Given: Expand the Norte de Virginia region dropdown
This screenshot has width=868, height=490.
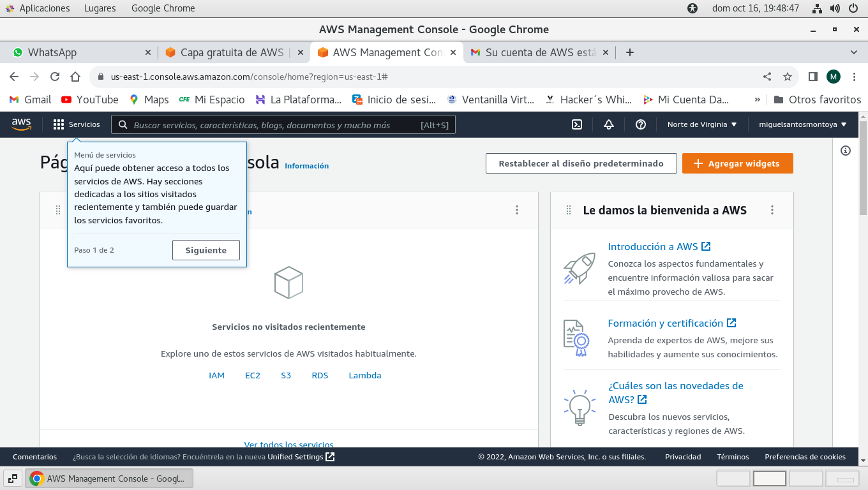Looking at the screenshot, I should tap(702, 124).
